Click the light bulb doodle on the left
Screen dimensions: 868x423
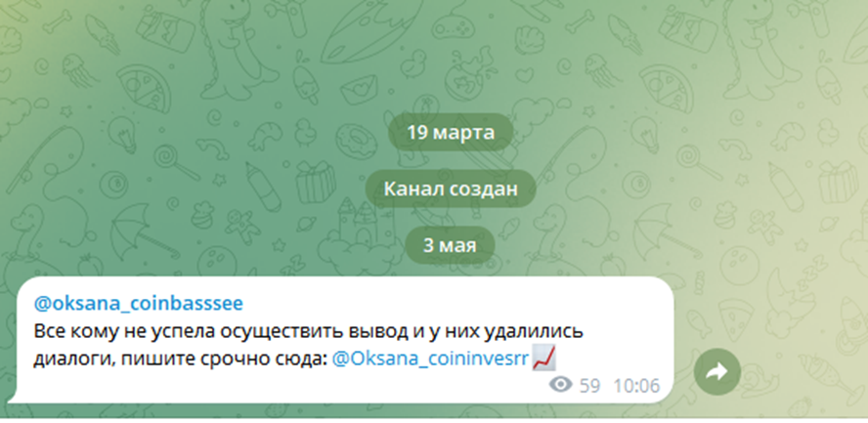pos(122,135)
